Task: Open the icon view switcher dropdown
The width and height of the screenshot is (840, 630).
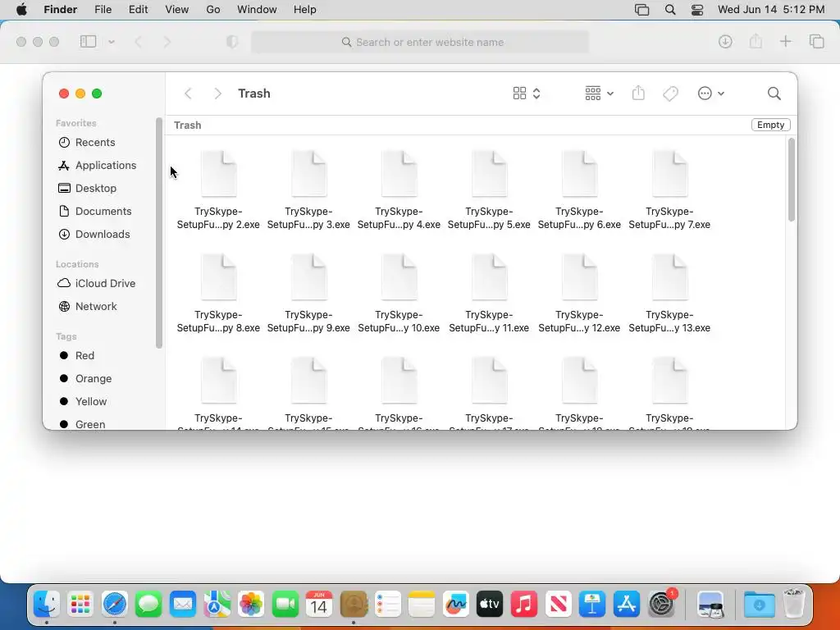Action: [x=527, y=94]
